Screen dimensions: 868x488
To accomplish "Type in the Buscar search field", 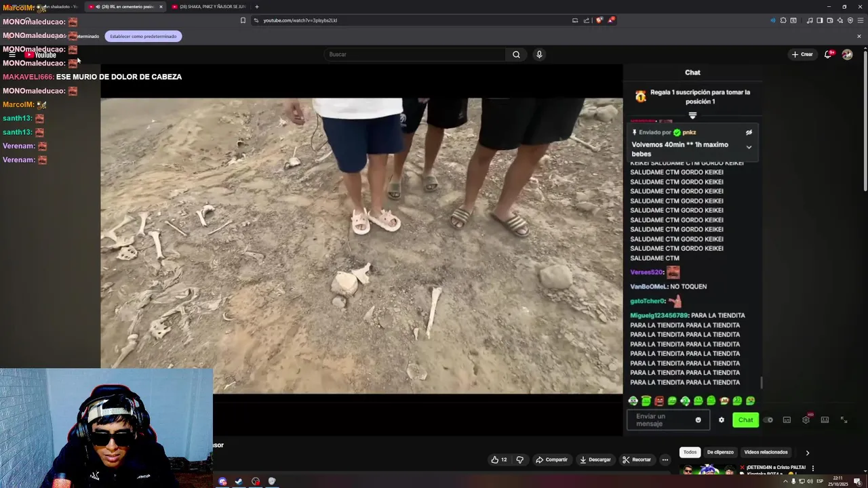I will [415, 54].
